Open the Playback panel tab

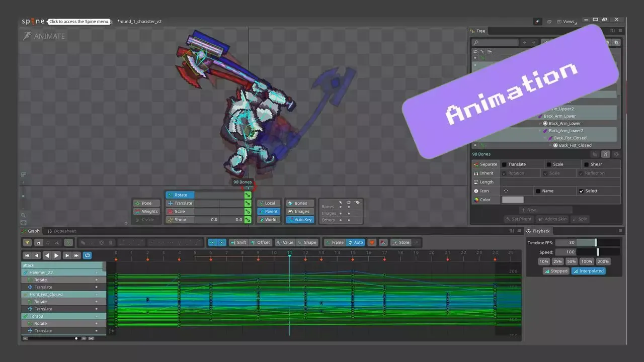coord(538,231)
